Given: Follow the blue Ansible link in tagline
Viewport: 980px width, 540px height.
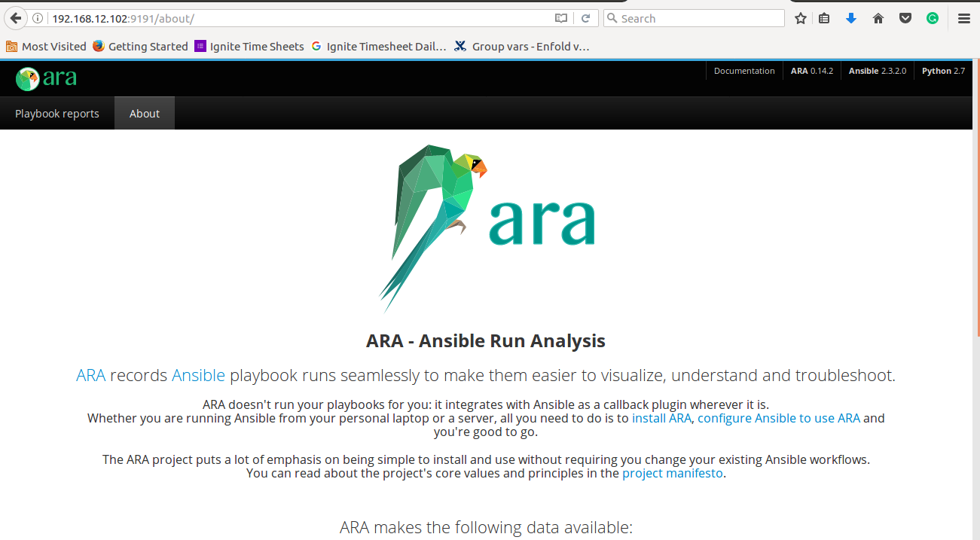Looking at the screenshot, I should tap(198, 375).
